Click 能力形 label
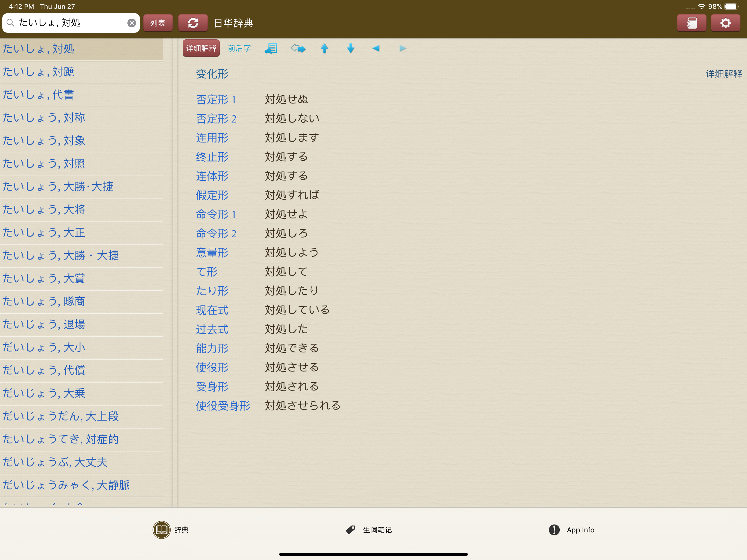Viewport: 747px width, 560px height. [212, 348]
